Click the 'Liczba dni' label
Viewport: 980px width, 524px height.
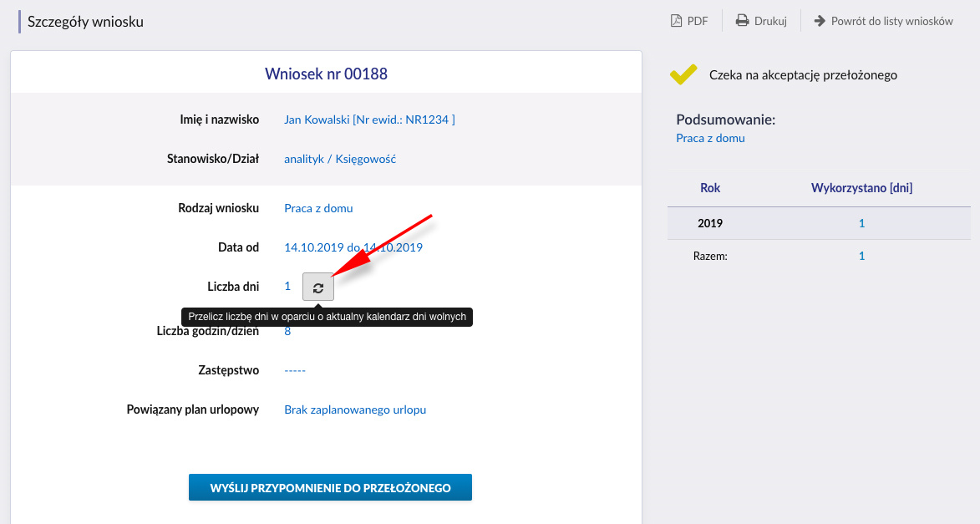[x=233, y=287]
